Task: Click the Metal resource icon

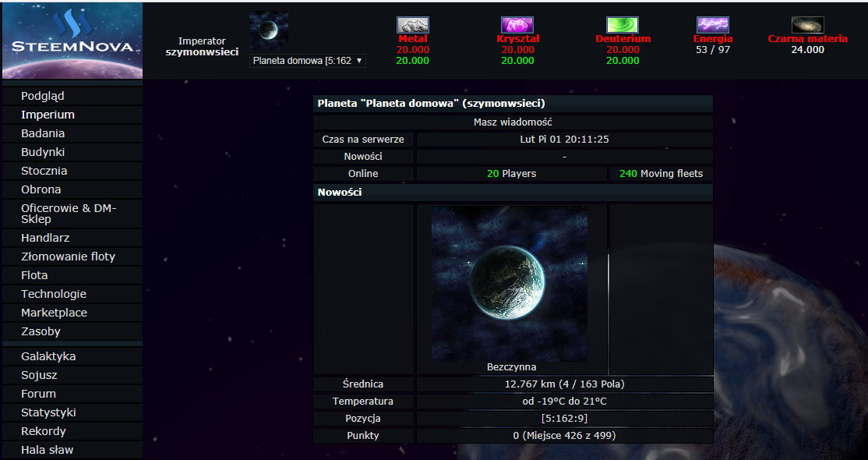Action: click(x=413, y=25)
